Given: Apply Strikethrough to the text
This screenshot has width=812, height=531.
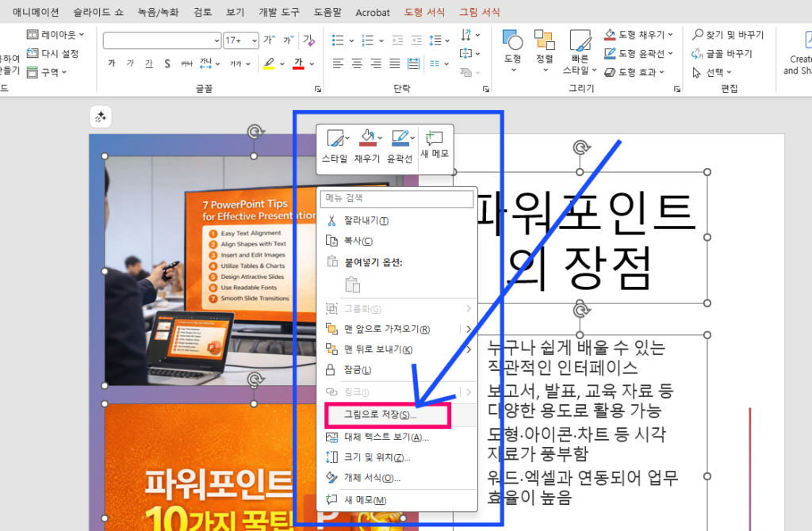Looking at the screenshot, I should (x=167, y=63).
